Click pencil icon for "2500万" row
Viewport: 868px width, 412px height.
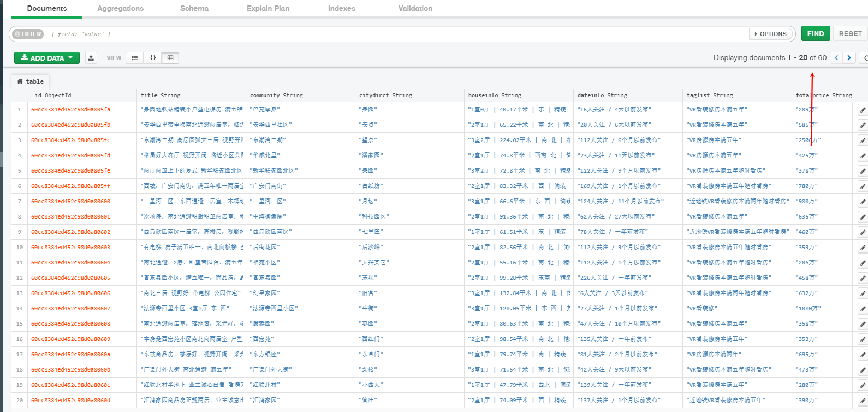click(863, 140)
